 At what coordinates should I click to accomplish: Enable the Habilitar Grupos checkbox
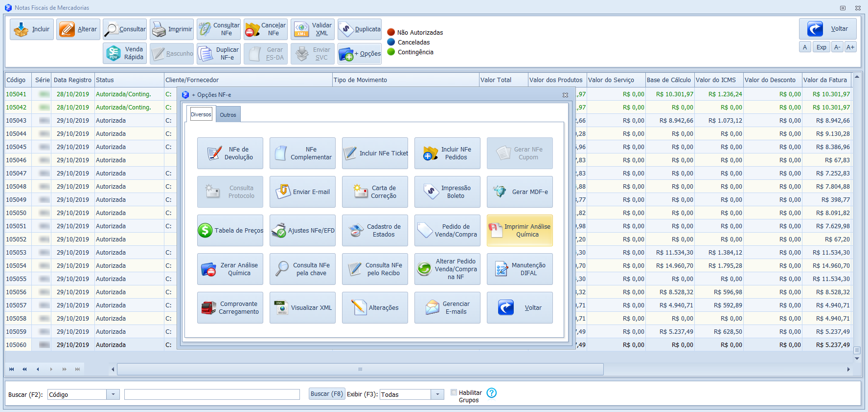click(x=454, y=392)
